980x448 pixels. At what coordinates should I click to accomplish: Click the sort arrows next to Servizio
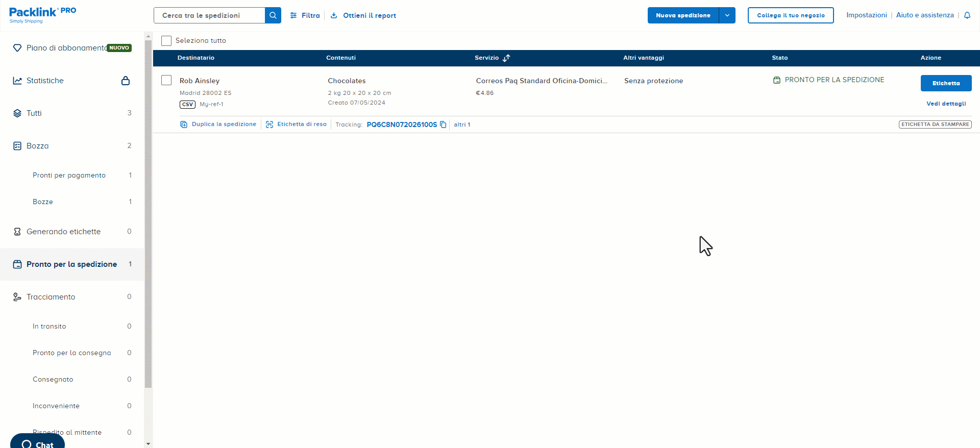(x=506, y=58)
